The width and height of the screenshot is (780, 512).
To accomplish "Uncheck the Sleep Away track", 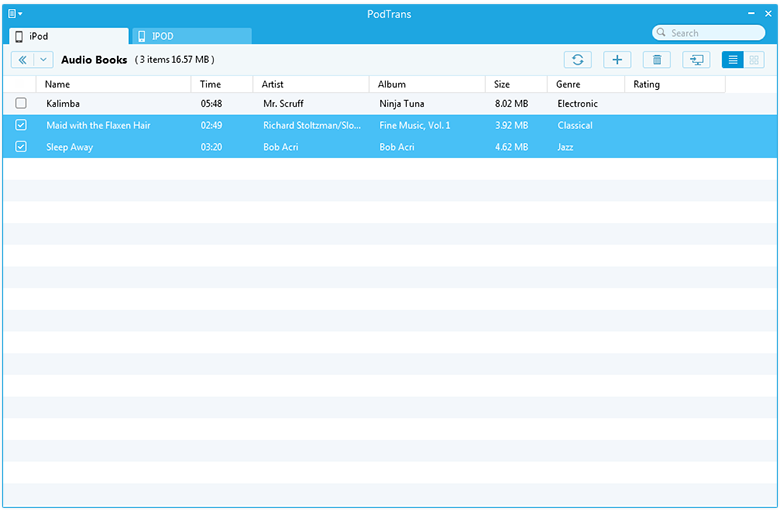I will point(21,147).
